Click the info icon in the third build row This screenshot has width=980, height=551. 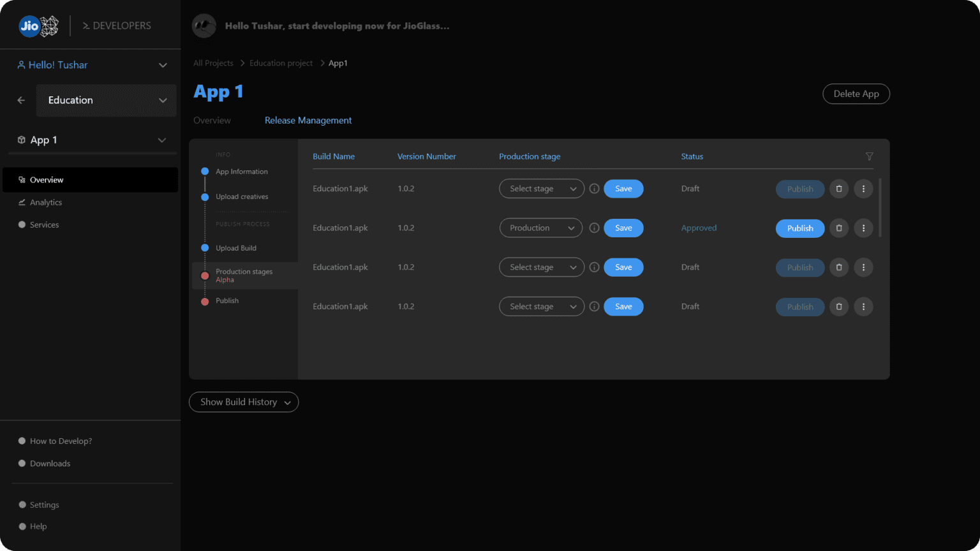coord(594,267)
